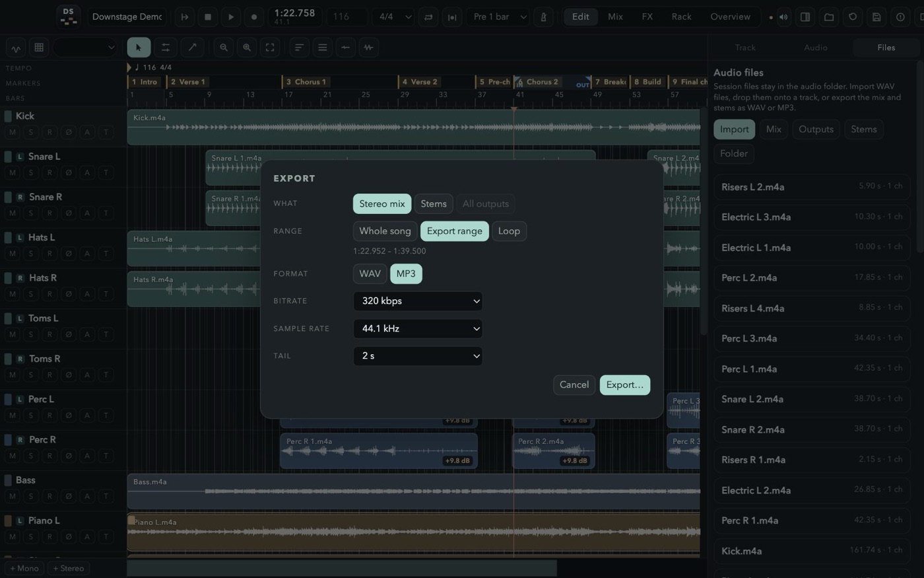Viewport: 924px width, 578px height.
Task: Click the Downstage Demo project name field
Action: pyautogui.click(x=127, y=17)
